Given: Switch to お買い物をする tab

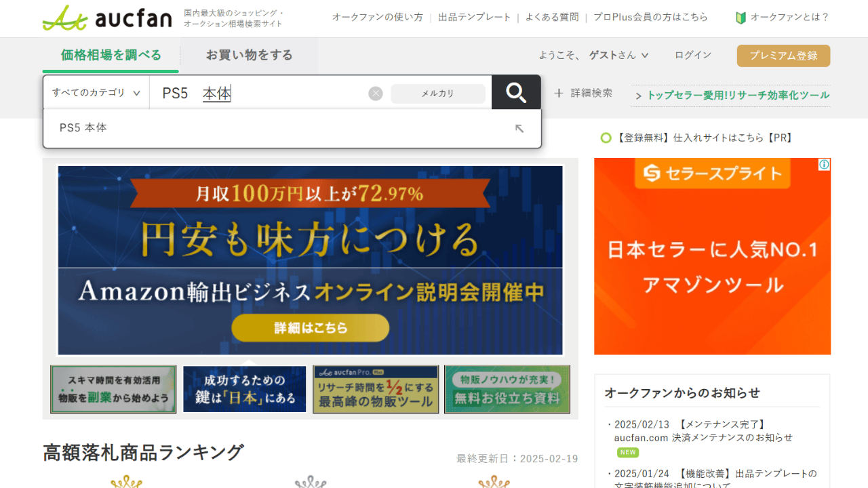Looking at the screenshot, I should tap(249, 56).
